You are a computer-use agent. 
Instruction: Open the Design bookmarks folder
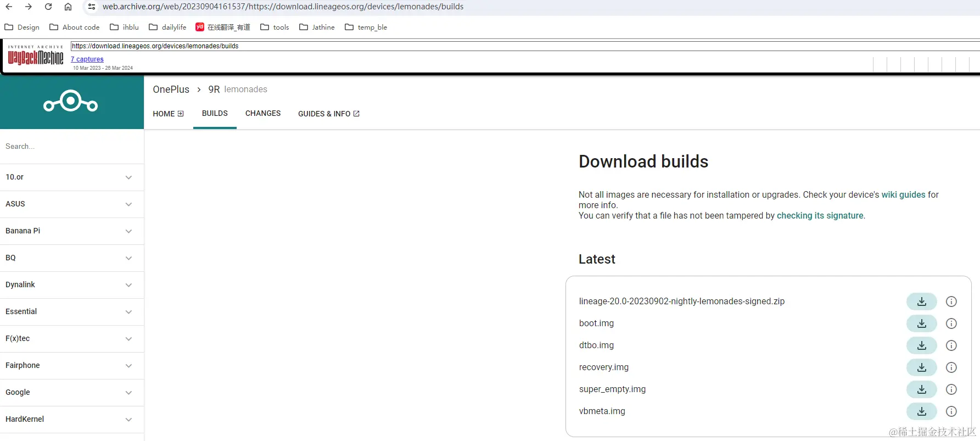pos(22,27)
